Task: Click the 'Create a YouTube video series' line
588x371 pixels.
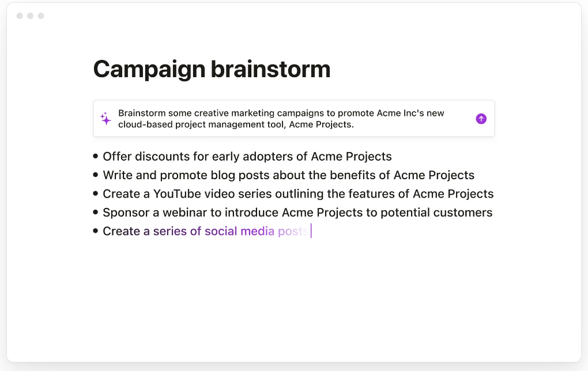Action: click(x=298, y=194)
